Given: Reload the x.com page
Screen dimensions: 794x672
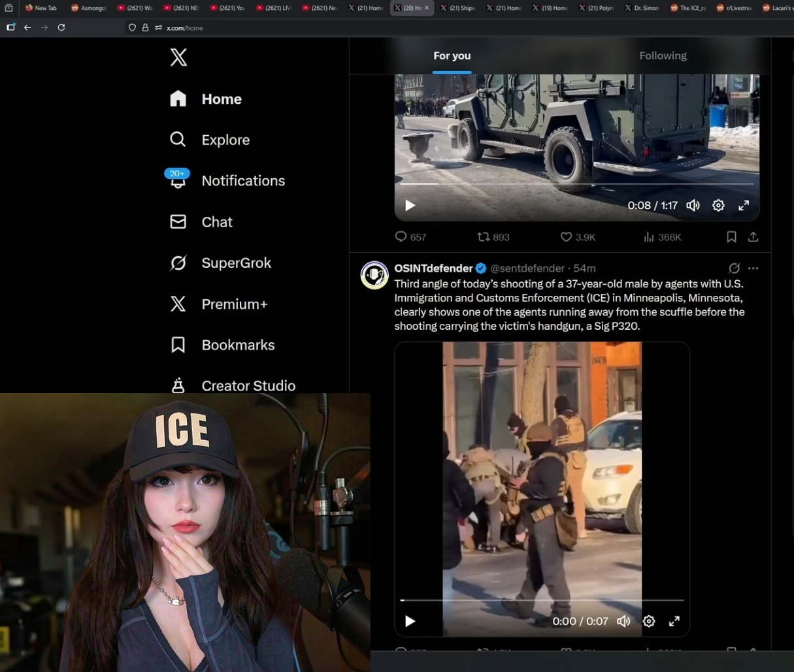Looking at the screenshot, I should [61, 27].
